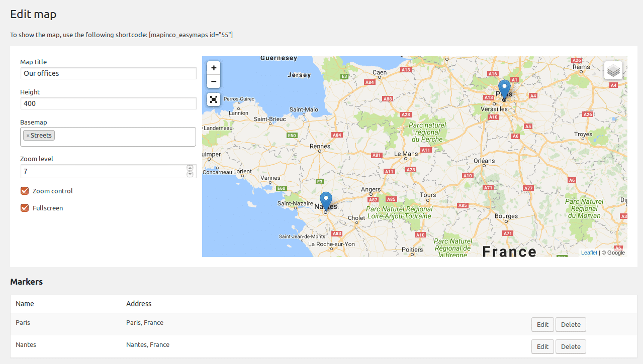
Task: Click the Google attribution link
Action: tap(616, 252)
